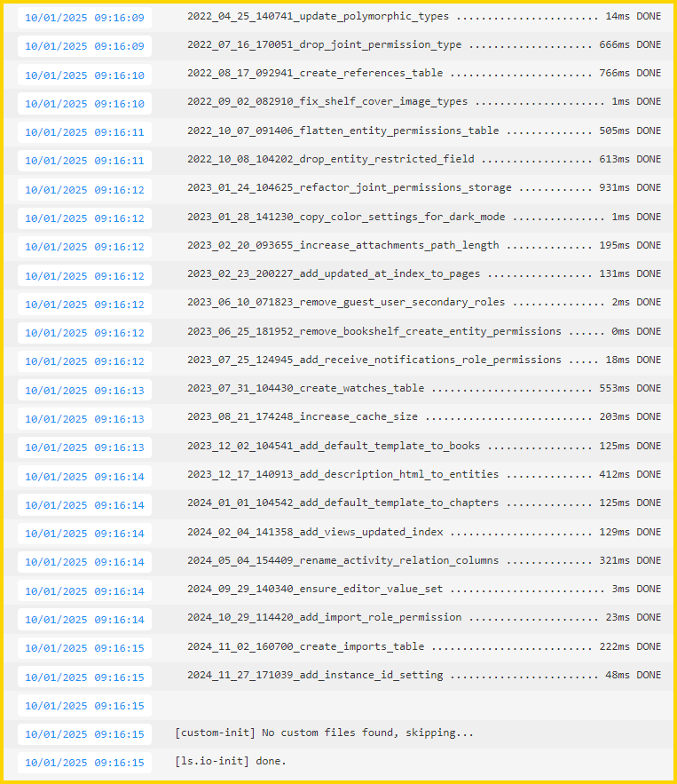Select the rename_activity_relation_columns log line

click(x=423, y=561)
